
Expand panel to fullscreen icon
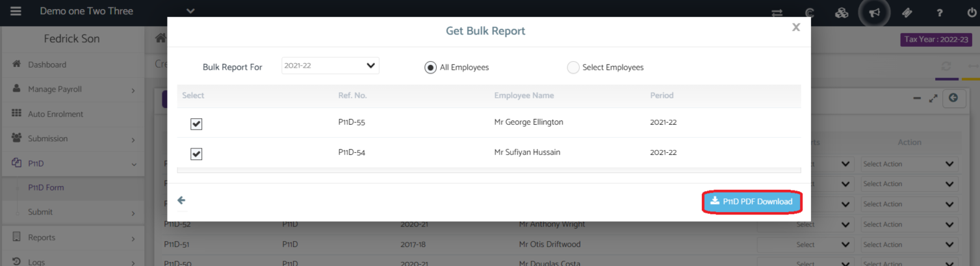[933, 98]
